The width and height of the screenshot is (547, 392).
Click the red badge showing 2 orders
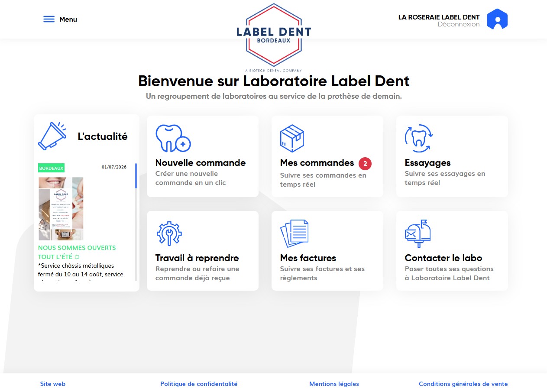365,163
